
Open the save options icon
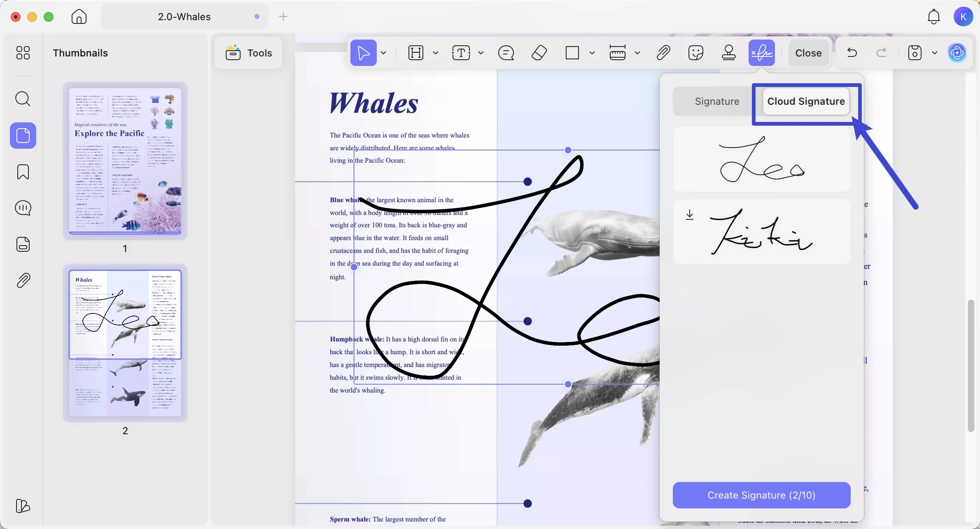915,53
